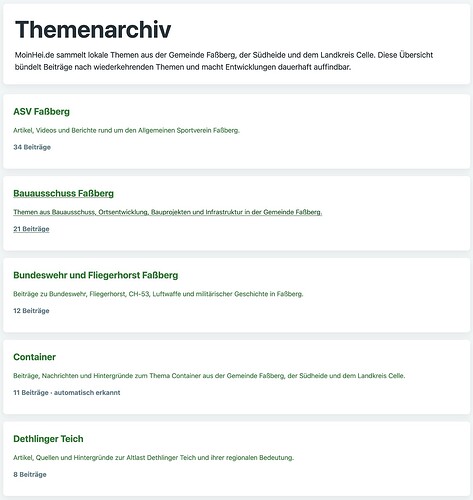473x500 pixels.
Task: Open the Container topic heading
Action: click(x=34, y=357)
